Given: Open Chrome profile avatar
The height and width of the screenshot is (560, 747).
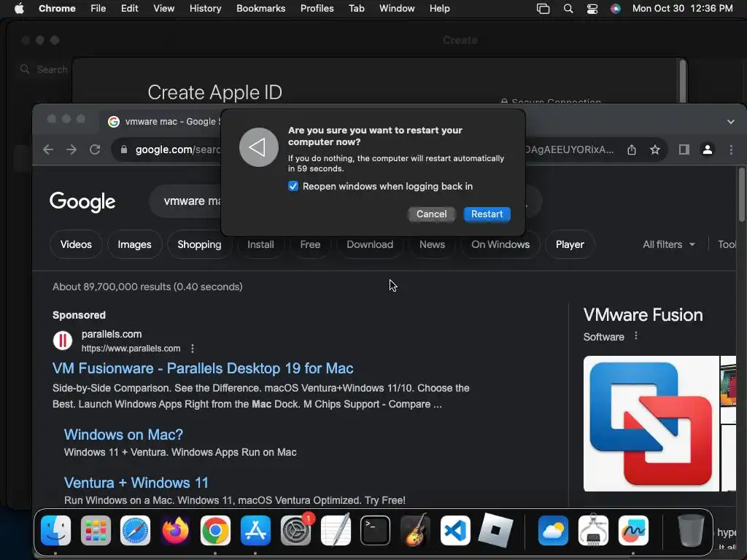Looking at the screenshot, I should click(708, 149).
